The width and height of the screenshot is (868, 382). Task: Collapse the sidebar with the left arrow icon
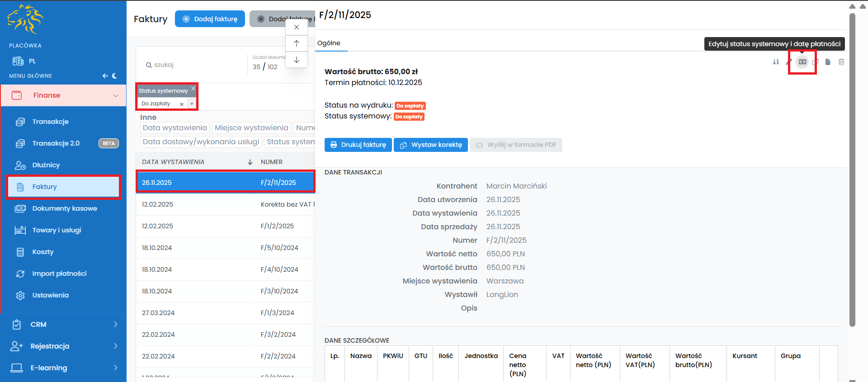tap(105, 76)
